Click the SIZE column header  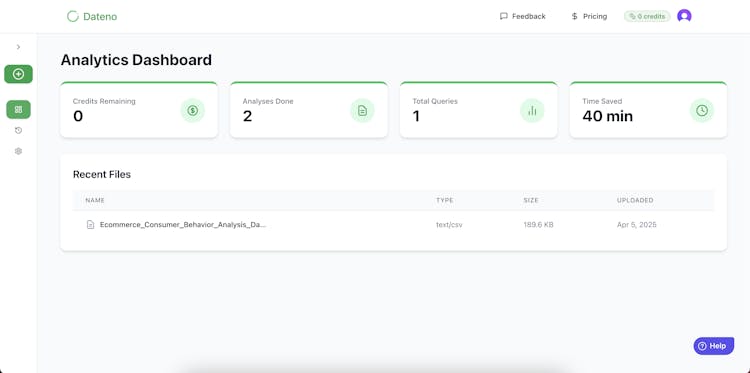pos(531,200)
